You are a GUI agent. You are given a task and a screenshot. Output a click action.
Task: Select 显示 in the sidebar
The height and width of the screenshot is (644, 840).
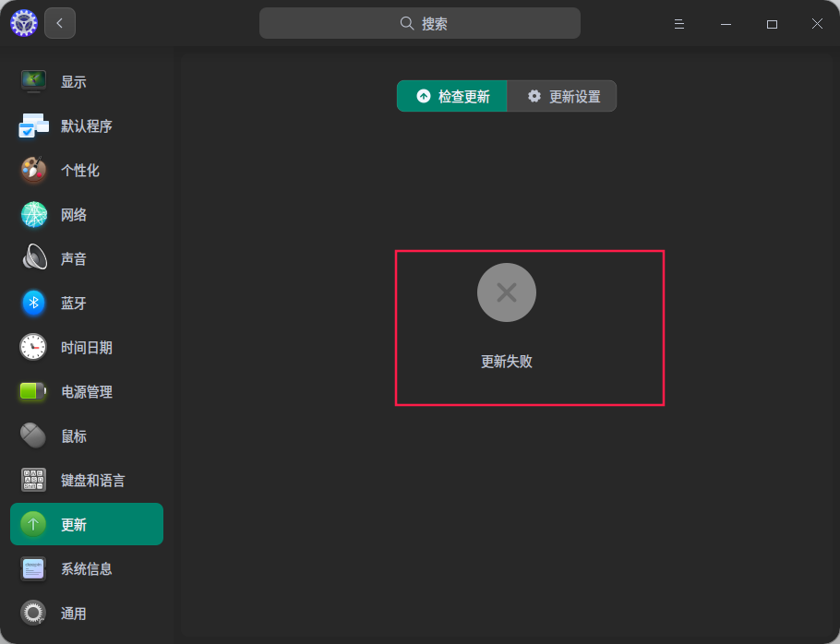coord(86,81)
